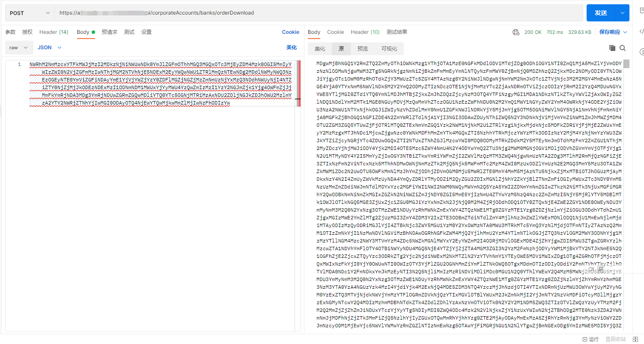Screen dimensions: 644x344
Task: Click the 329.63 KB response size
Action: 580,32
